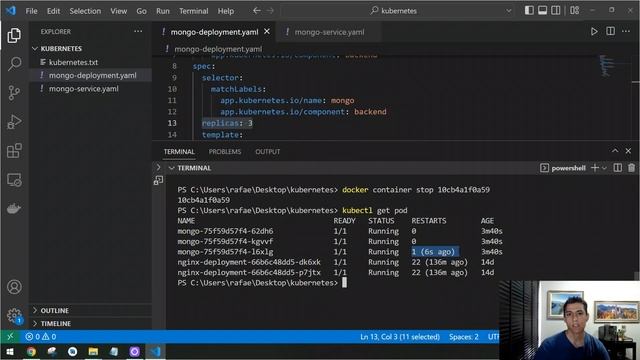This screenshot has height=360, width=640.
Task: Switch to the OUTPUT panel tab
Action: (268, 151)
